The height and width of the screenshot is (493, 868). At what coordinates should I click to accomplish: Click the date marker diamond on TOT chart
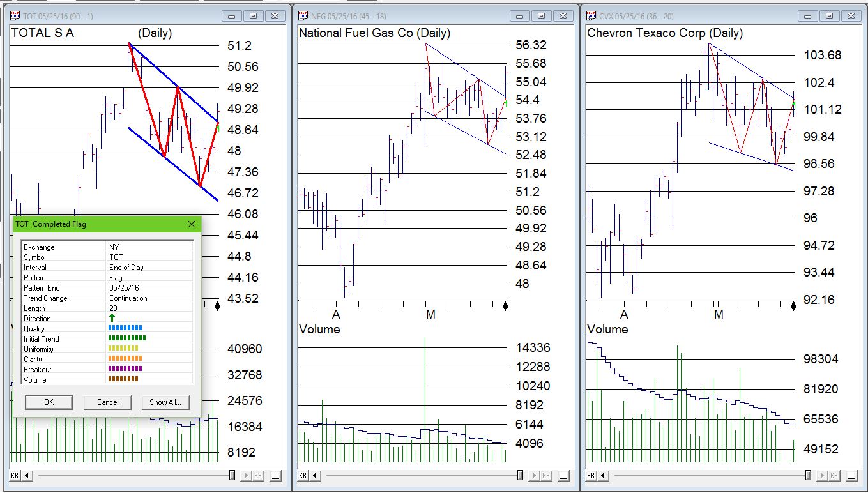[218, 306]
